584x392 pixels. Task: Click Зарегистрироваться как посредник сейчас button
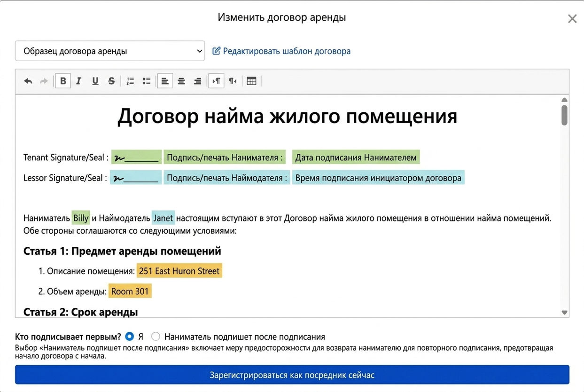292,375
